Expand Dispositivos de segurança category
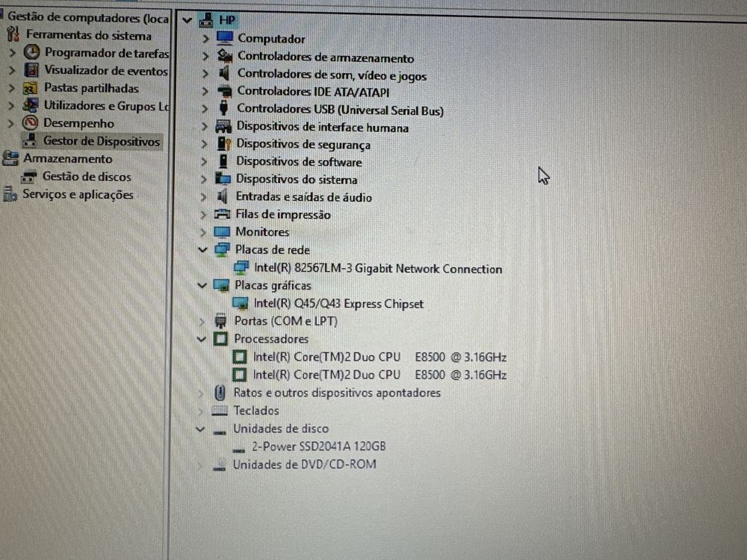The image size is (747, 560). coord(205,144)
